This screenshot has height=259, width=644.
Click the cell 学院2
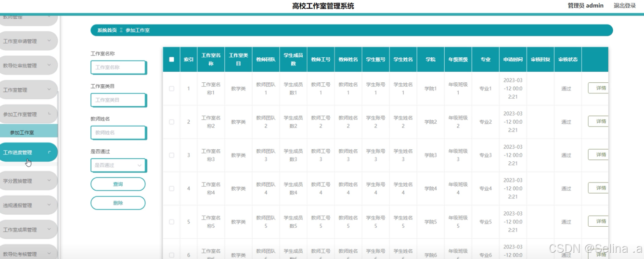[430, 122]
